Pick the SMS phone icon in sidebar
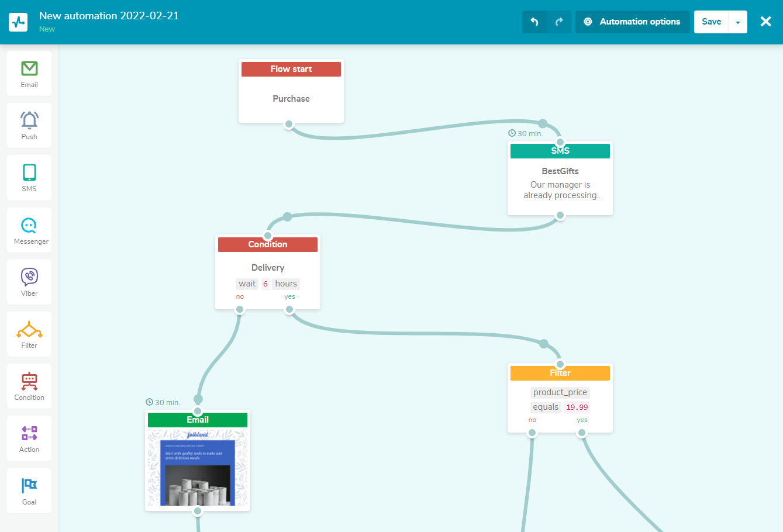The height and width of the screenshot is (532, 783). pos(29,173)
